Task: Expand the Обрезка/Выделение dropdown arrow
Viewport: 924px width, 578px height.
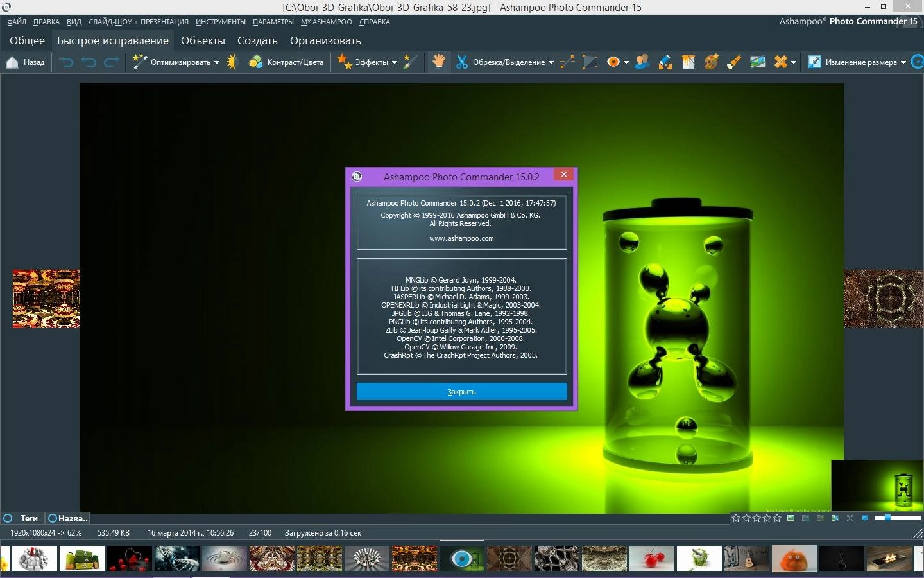Action: tap(551, 62)
